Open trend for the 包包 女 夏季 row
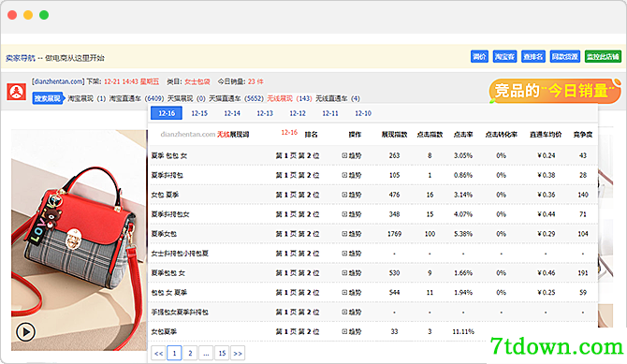 (x=352, y=293)
